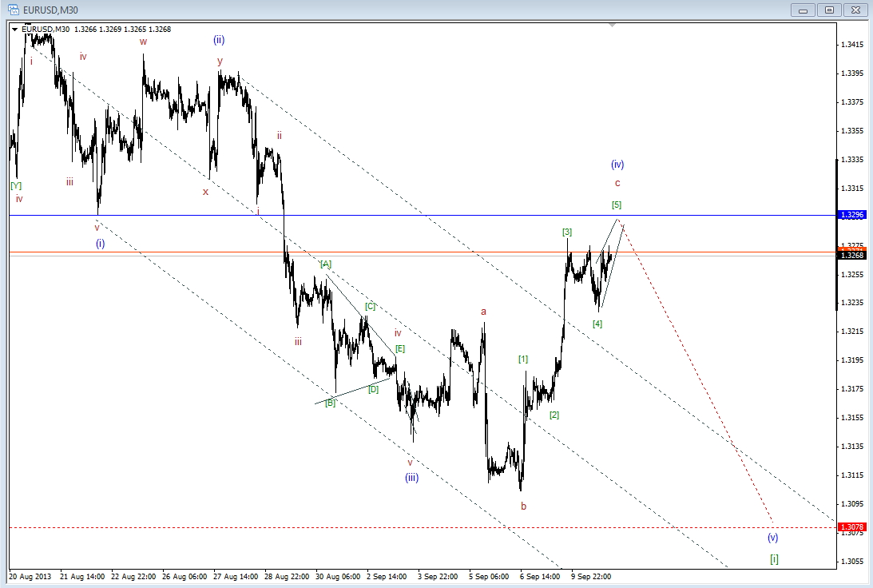This screenshot has width=873, height=588.
Task: Select the orange horizontal price line
Action: (423, 252)
